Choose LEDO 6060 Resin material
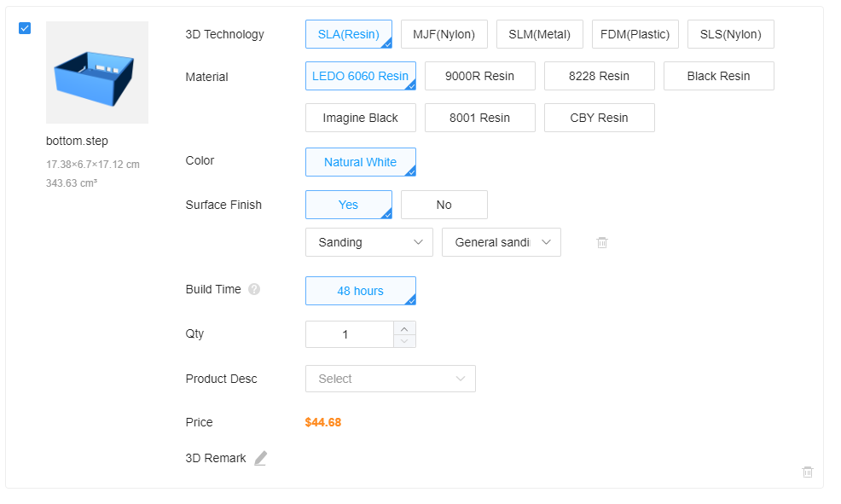The width and height of the screenshot is (841, 504). 361,76
